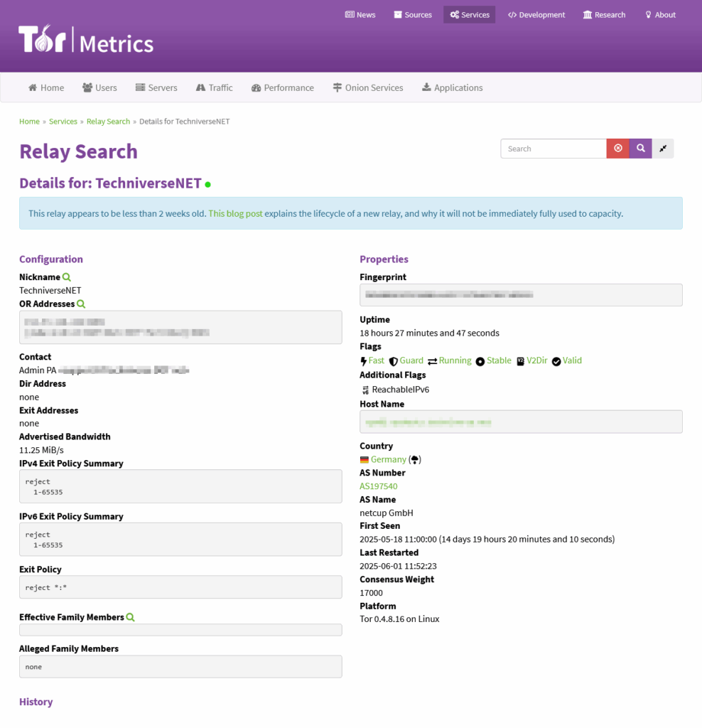Click the shield Guard icon
702x728 pixels.
click(x=394, y=361)
